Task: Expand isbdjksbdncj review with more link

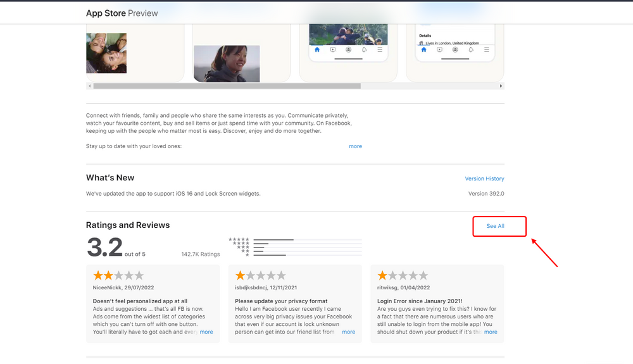Action: [x=348, y=332]
